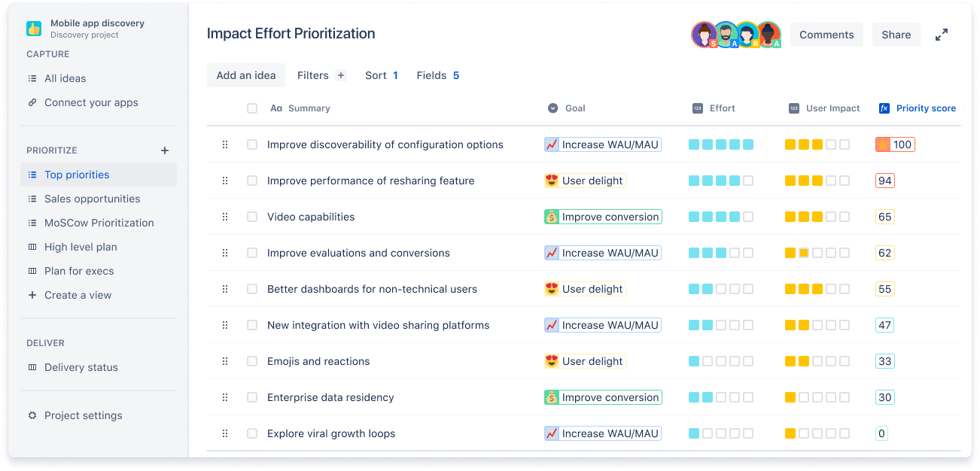The image size is (980, 471).
Task: Click the fullscreen expand arrows near Share
Action: (941, 34)
